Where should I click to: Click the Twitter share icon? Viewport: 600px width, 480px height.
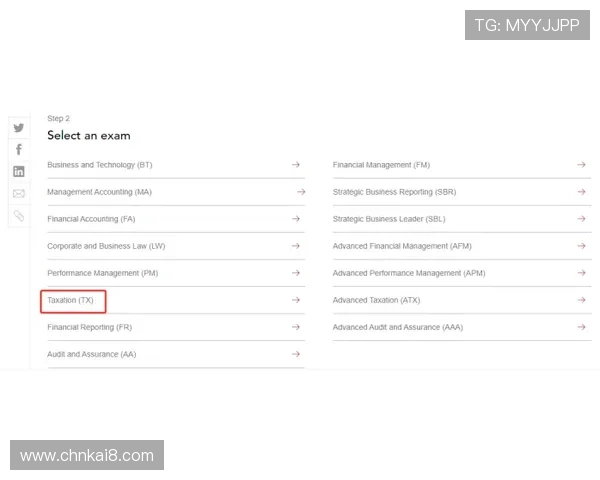pyautogui.click(x=18, y=128)
